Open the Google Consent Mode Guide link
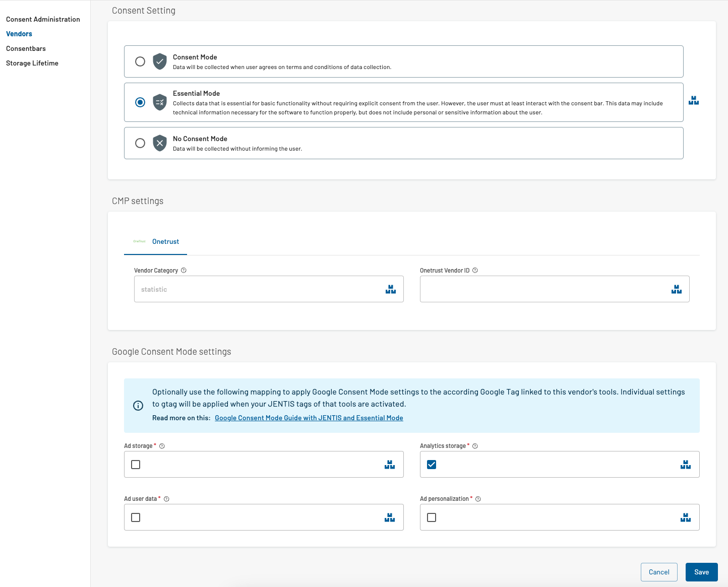This screenshot has height=587, width=728. pyautogui.click(x=309, y=418)
